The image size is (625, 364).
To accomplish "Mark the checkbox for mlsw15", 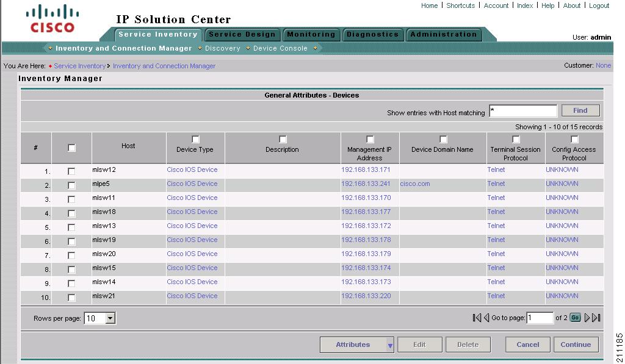I will coord(71,269).
